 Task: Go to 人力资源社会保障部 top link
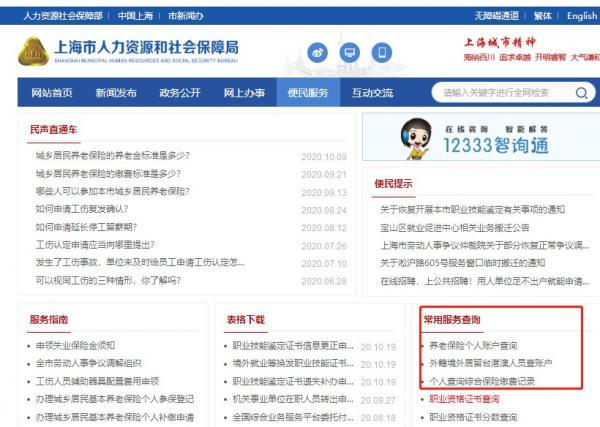63,16
